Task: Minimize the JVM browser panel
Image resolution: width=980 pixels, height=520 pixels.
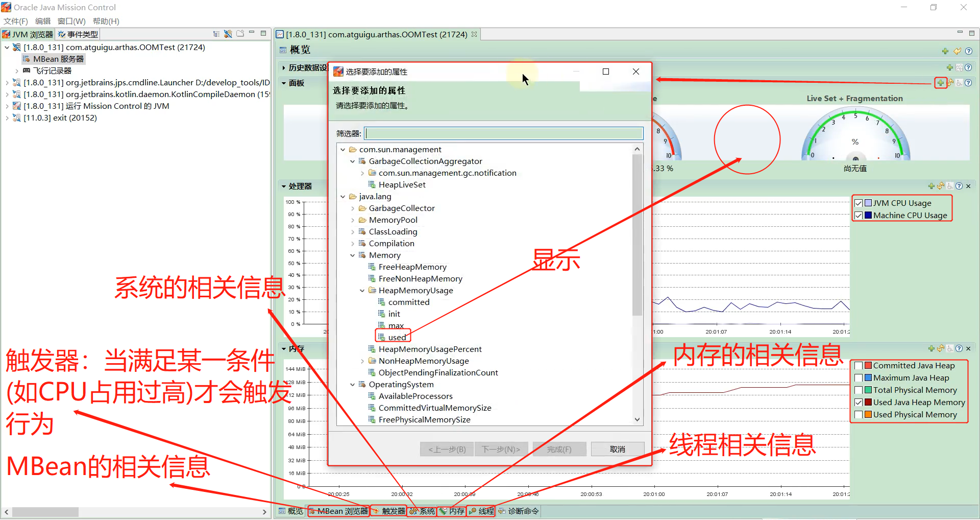Action: pos(252,33)
